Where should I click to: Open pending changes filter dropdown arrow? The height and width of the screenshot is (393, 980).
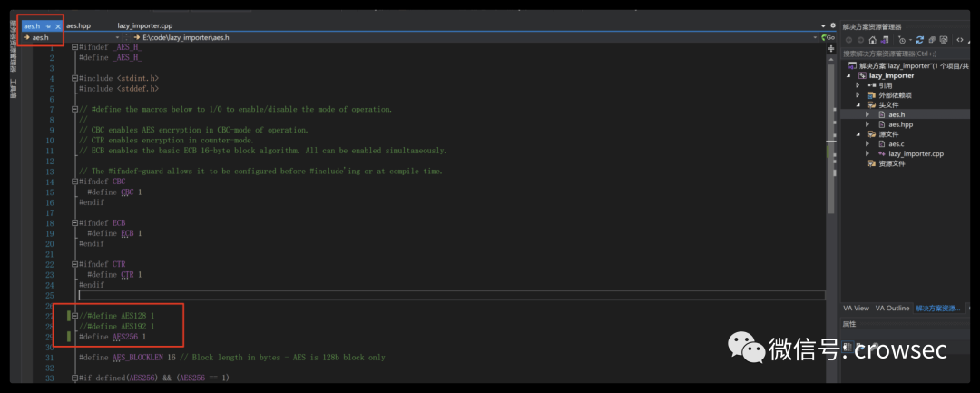(910, 40)
